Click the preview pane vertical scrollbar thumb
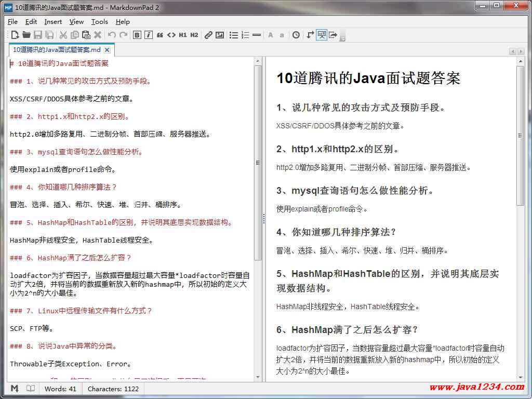Viewport: 532px width, 399px height. (521, 136)
